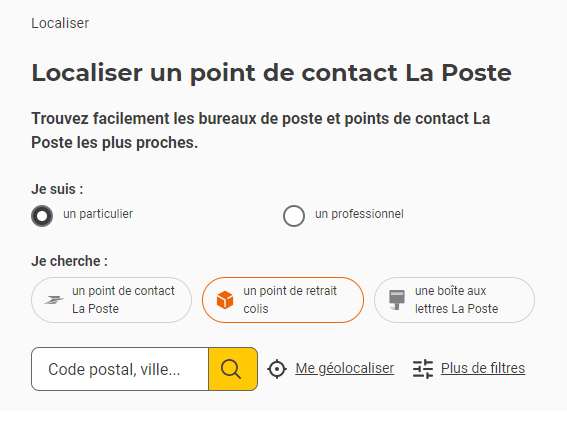The width and height of the screenshot is (567, 432).
Task: Click the geolocation crosshair icon
Action: coord(277,369)
